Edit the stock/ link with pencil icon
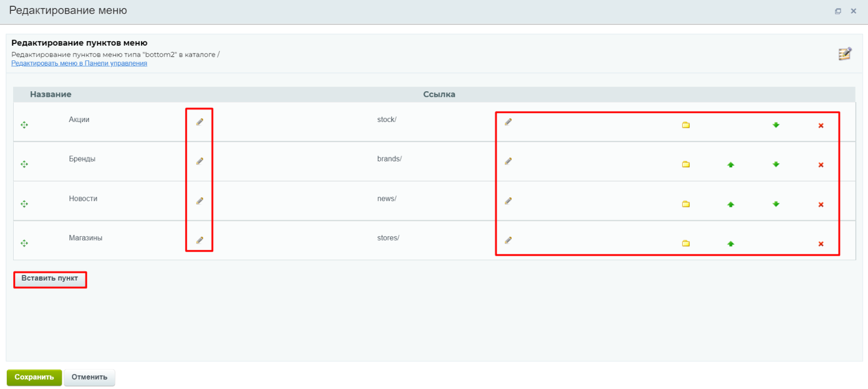 click(508, 122)
